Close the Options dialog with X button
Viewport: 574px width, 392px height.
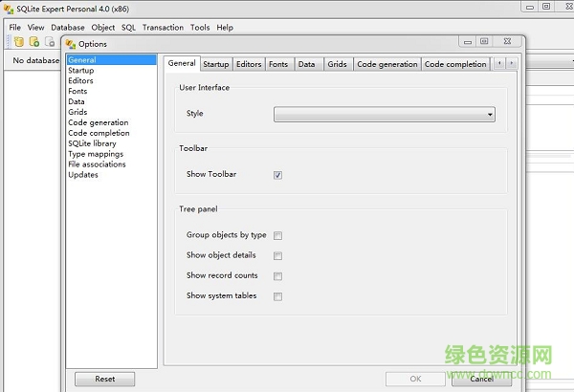coord(507,41)
